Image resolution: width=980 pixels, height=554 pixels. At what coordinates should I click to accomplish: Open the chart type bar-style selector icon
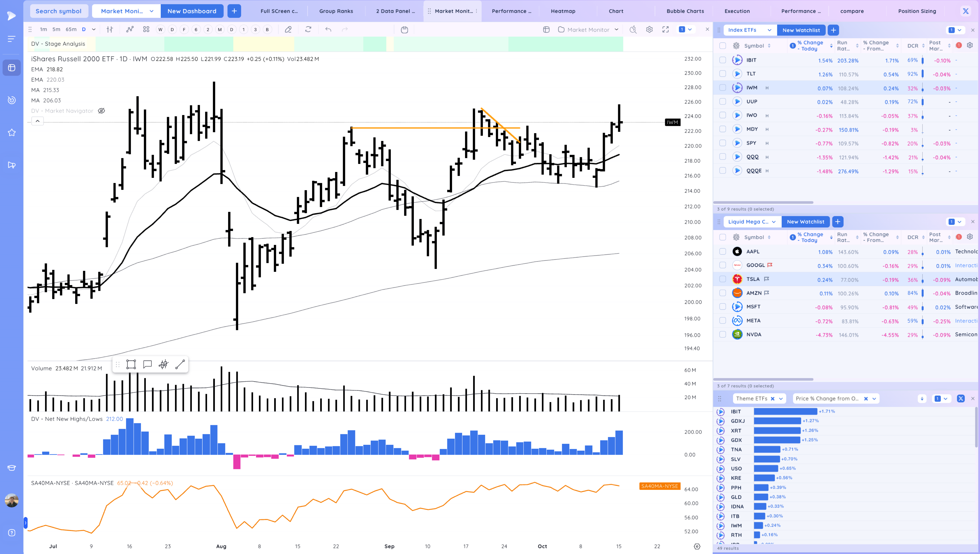110,29
